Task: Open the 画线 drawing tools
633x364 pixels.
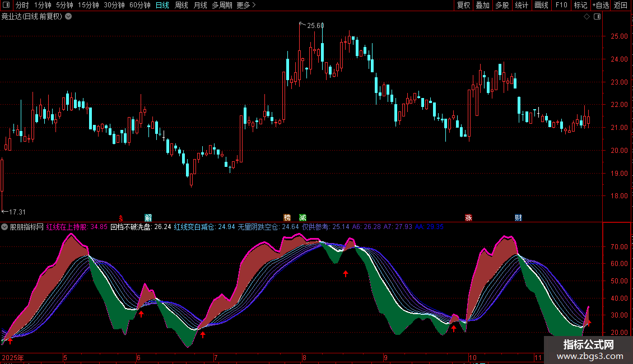Action: point(541,5)
